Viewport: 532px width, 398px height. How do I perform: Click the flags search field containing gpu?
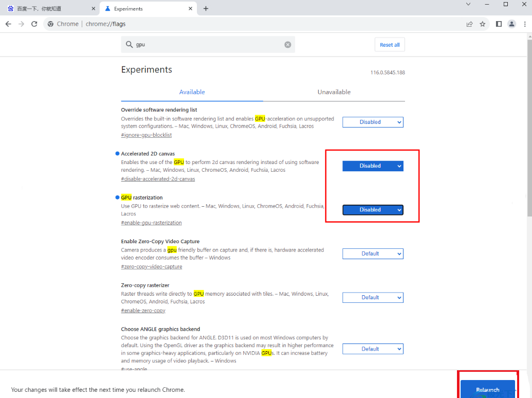(x=208, y=44)
